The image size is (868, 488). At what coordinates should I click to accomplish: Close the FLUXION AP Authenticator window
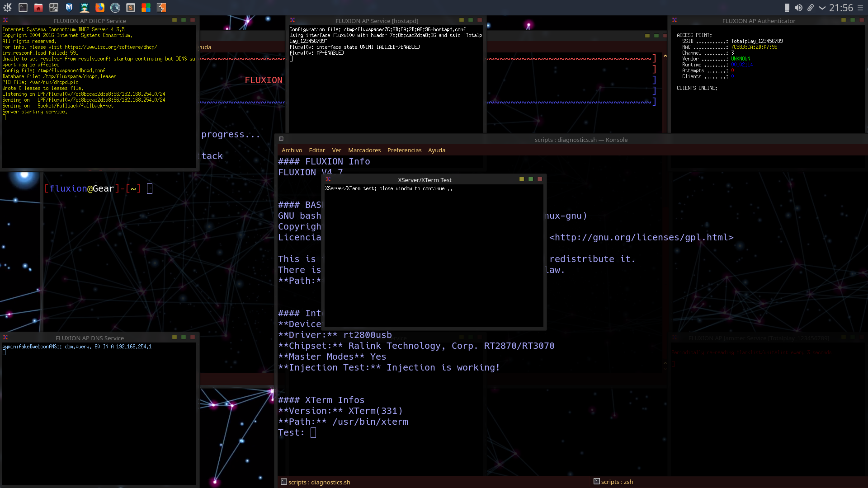click(x=862, y=20)
